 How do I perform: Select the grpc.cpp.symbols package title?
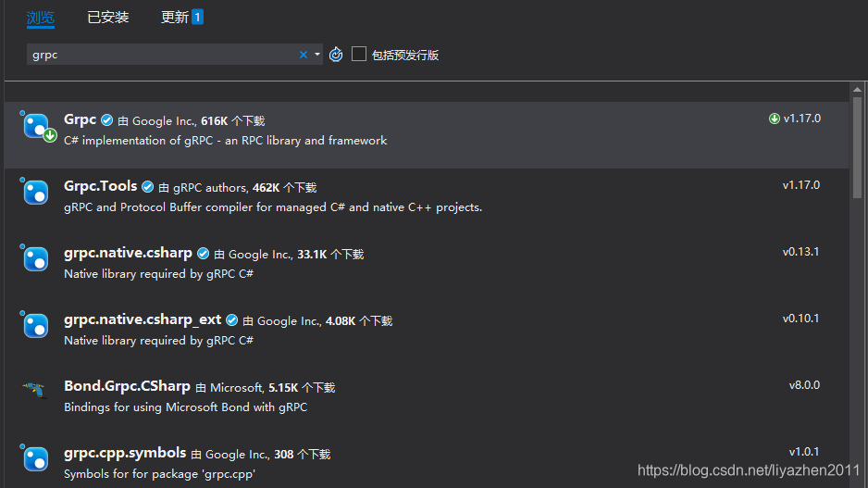point(125,453)
